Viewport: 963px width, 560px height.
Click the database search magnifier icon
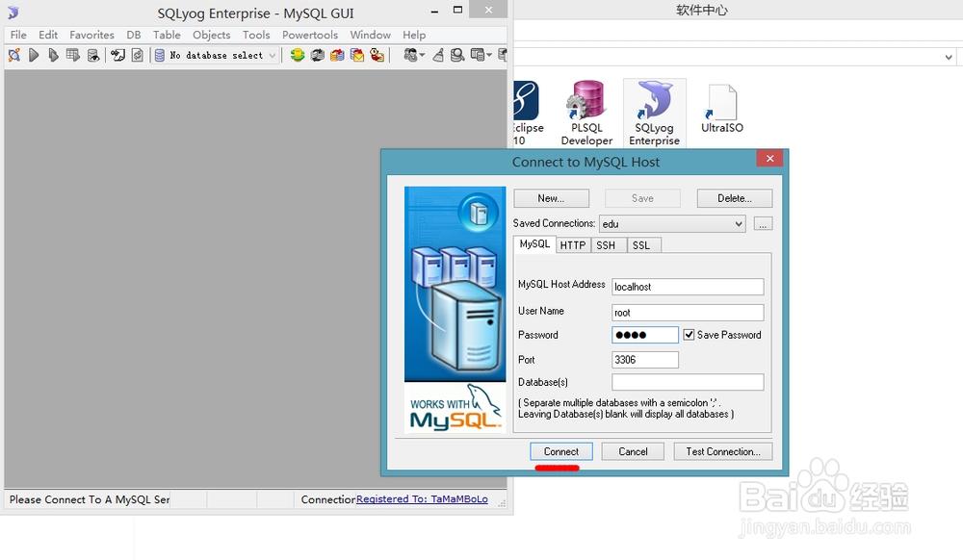pyautogui.click(x=457, y=55)
